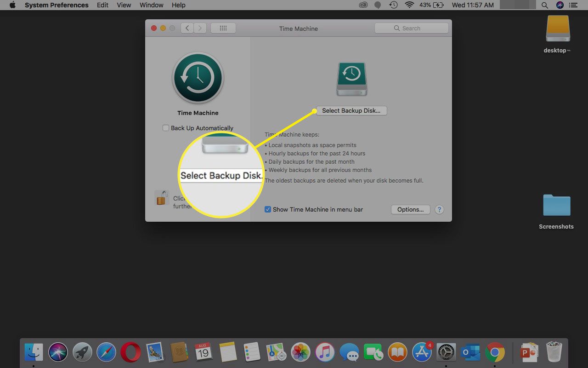This screenshot has width=588, height=368.
Task: Open Messages app in Dock
Action: coord(350,353)
